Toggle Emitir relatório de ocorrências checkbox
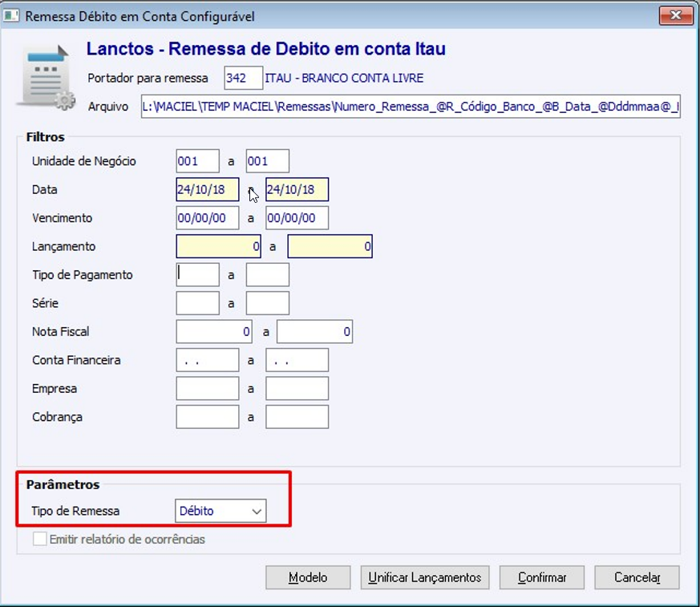700x607 pixels. [40, 539]
